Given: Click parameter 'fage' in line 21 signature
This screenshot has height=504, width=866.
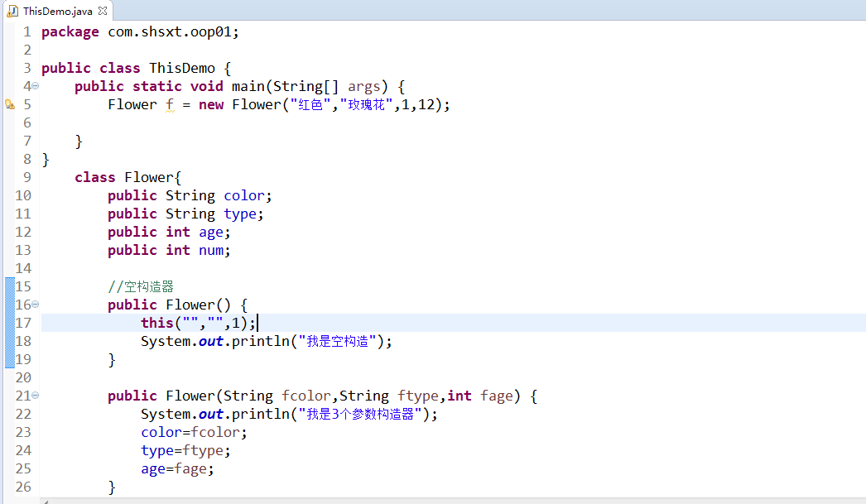Looking at the screenshot, I should tap(497, 396).
